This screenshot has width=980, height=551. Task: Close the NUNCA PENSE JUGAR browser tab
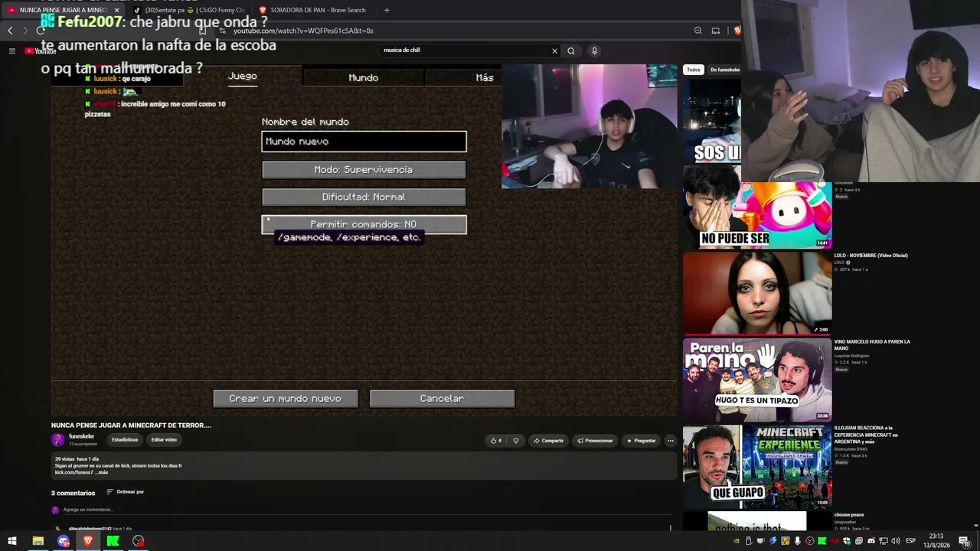click(x=116, y=10)
